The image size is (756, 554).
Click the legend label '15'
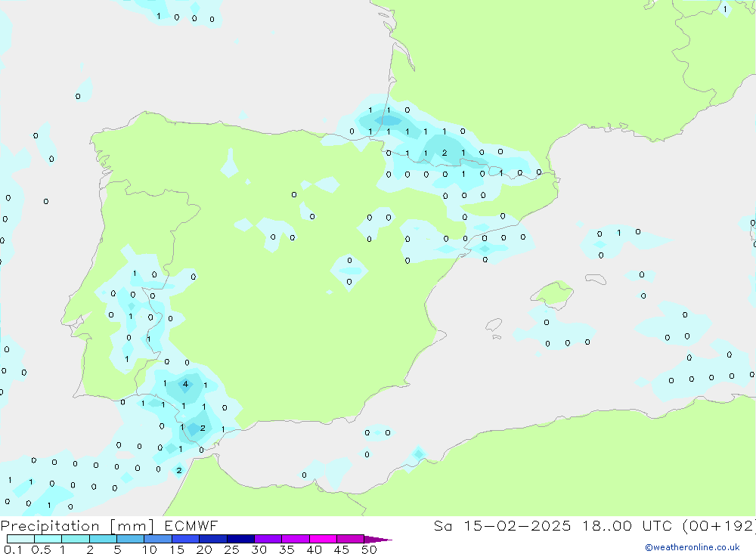(177, 549)
